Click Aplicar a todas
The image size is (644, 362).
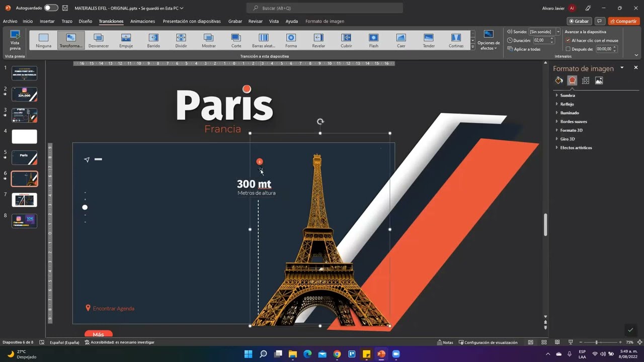[524, 49]
